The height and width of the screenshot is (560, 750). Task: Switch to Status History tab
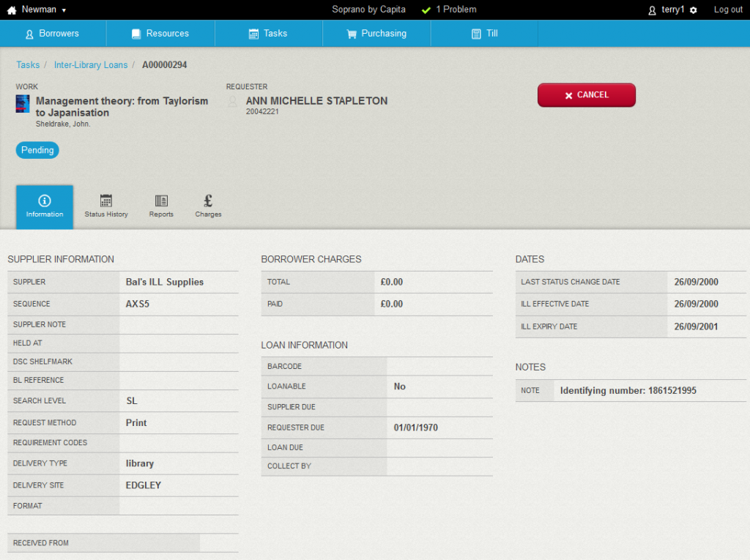coord(106,206)
